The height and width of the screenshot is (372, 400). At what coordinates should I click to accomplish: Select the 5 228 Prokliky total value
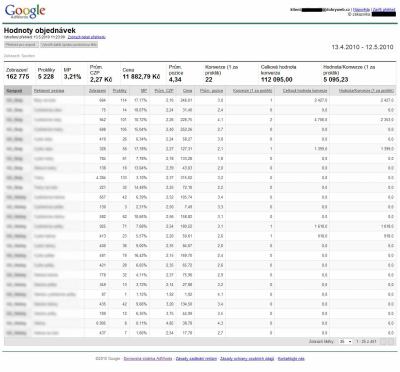[46, 77]
